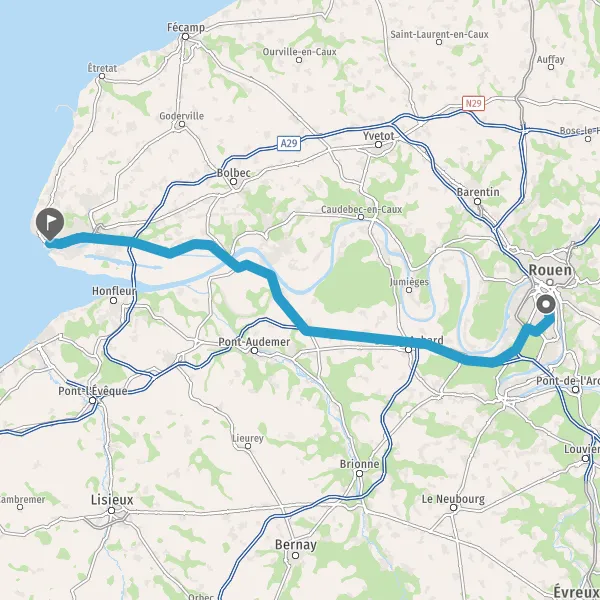
Task: Click the Brionne town marker
Action: click(359, 474)
